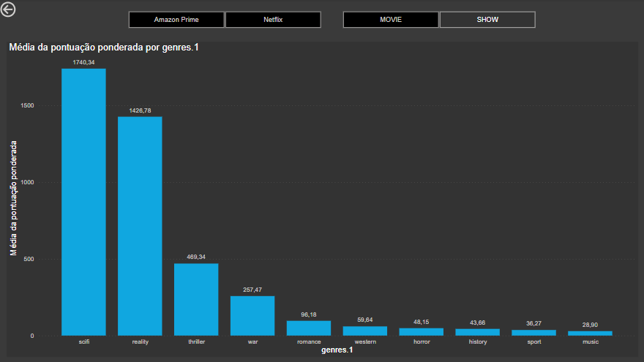Click the 257,47 data label

pyautogui.click(x=252, y=290)
